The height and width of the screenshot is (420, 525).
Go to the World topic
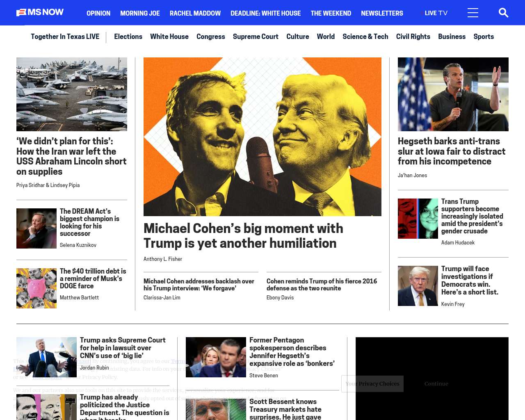(326, 37)
